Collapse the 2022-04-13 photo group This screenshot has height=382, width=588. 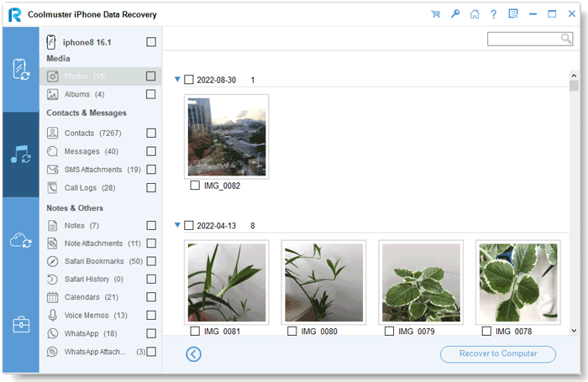[177, 225]
